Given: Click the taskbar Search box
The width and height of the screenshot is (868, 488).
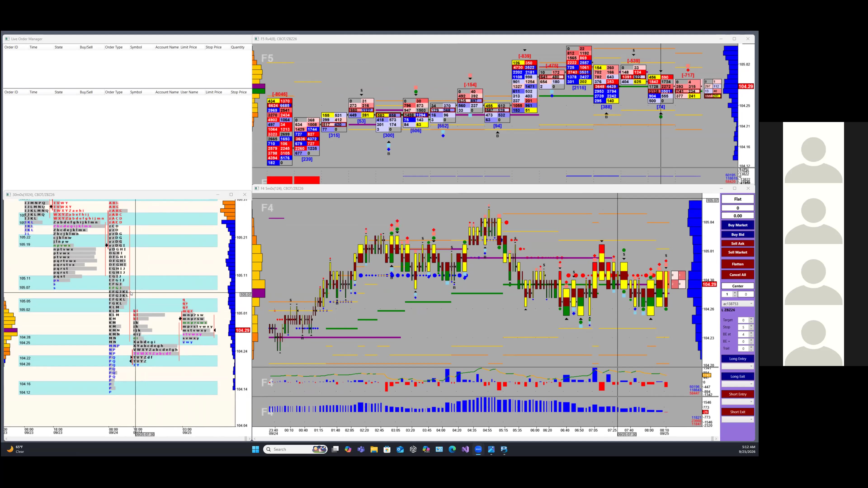Looking at the screenshot, I should [295, 449].
